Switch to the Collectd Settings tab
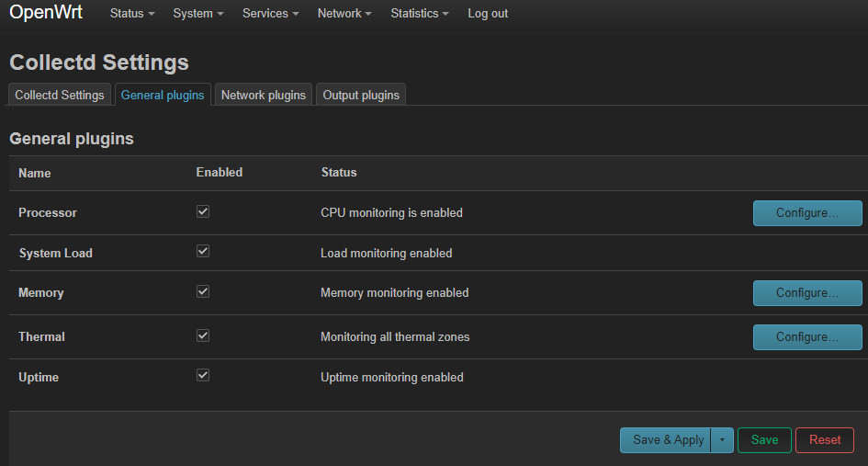The image size is (868, 466). click(x=60, y=95)
